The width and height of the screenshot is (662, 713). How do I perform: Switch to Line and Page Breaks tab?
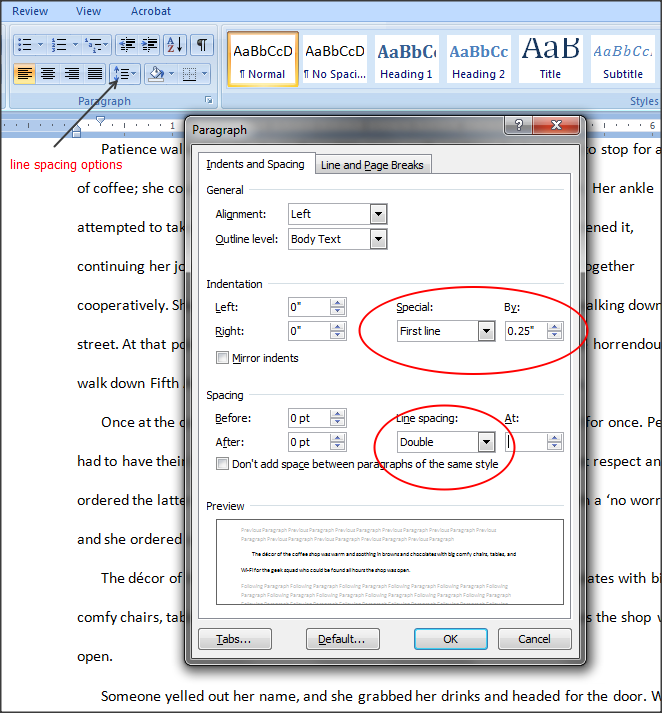tap(372, 165)
